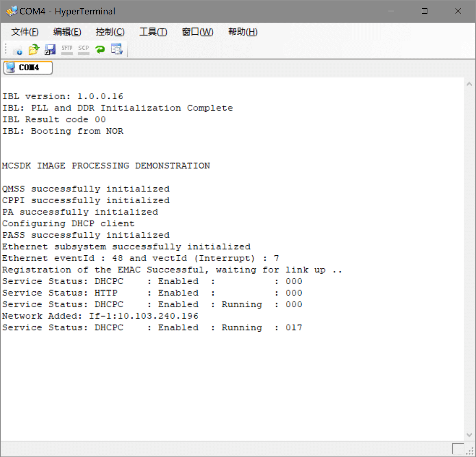This screenshot has height=457, width=476.
Task: Click 'Ethernet subsystem successfully initialized' line
Action: (126, 247)
